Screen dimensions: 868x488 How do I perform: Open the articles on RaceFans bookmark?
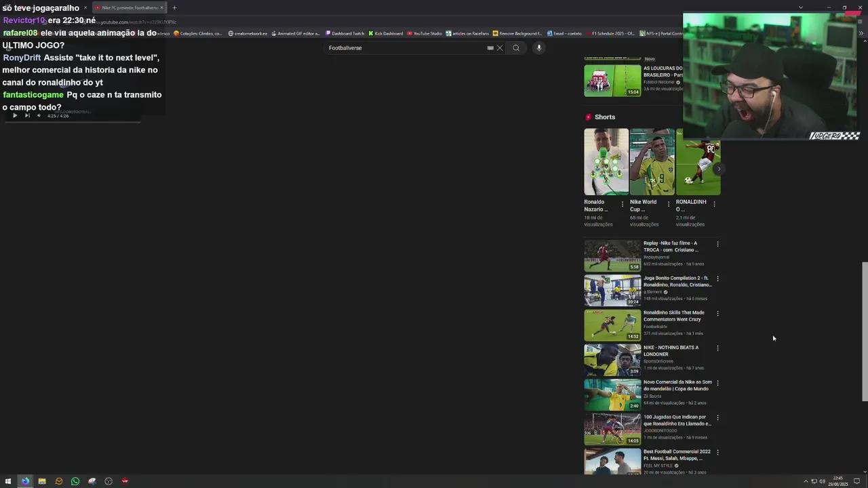tap(467, 33)
